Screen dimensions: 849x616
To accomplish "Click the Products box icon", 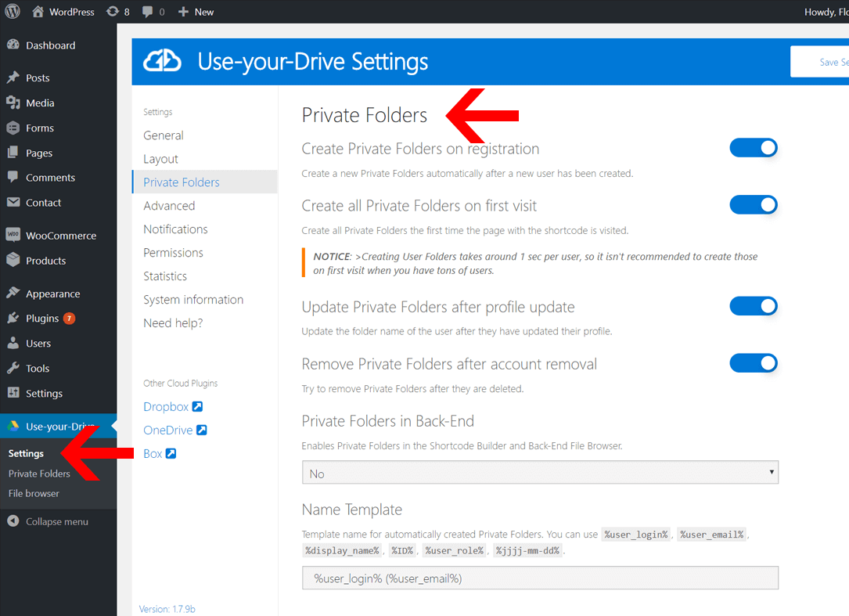I will pyautogui.click(x=13, y=260).
